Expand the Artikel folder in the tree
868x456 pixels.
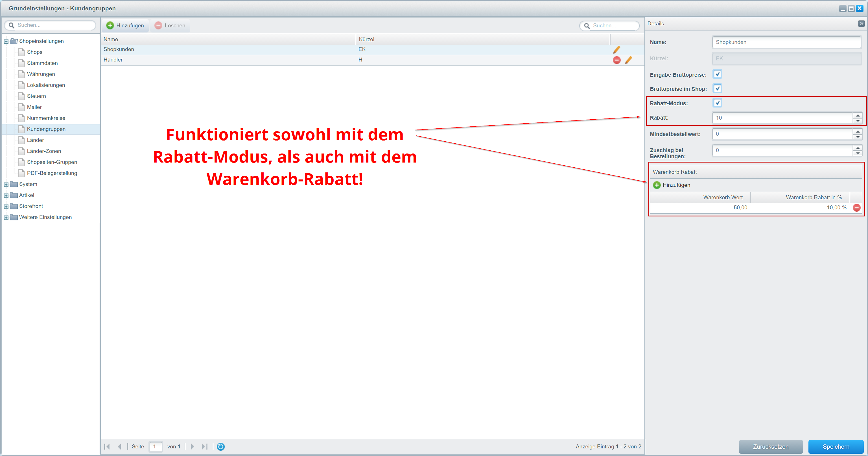[x=6, y=196]
